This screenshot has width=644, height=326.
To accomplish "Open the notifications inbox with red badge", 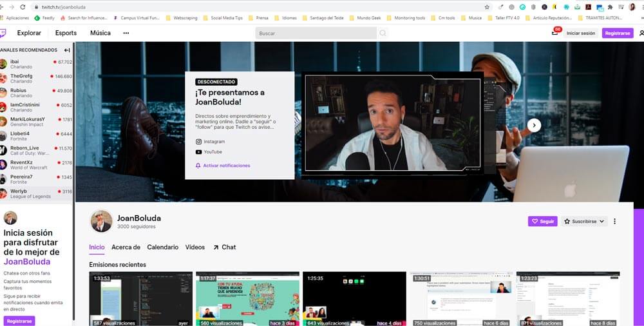I will pyautogui.click(x=555, y=32).
